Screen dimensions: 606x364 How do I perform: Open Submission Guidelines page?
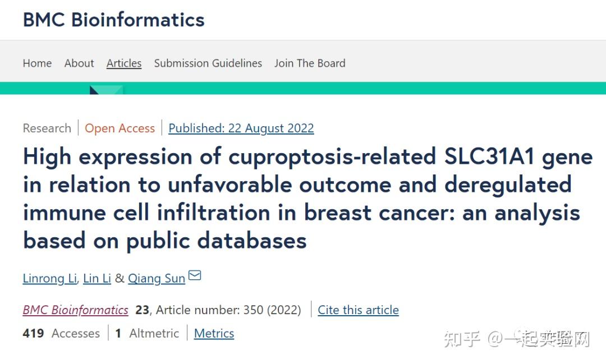click(x=208, y=63)
